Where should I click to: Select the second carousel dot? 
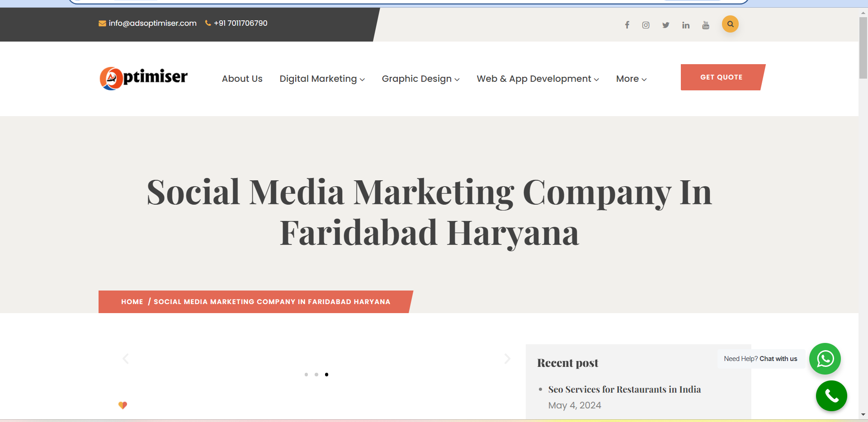click(x=316, y=375)
